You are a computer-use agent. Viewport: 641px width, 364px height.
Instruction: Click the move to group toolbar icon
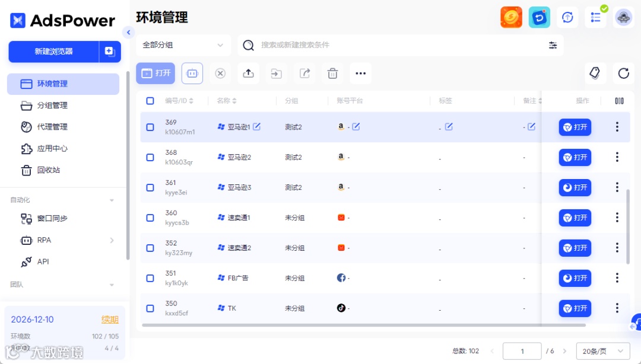277,74
